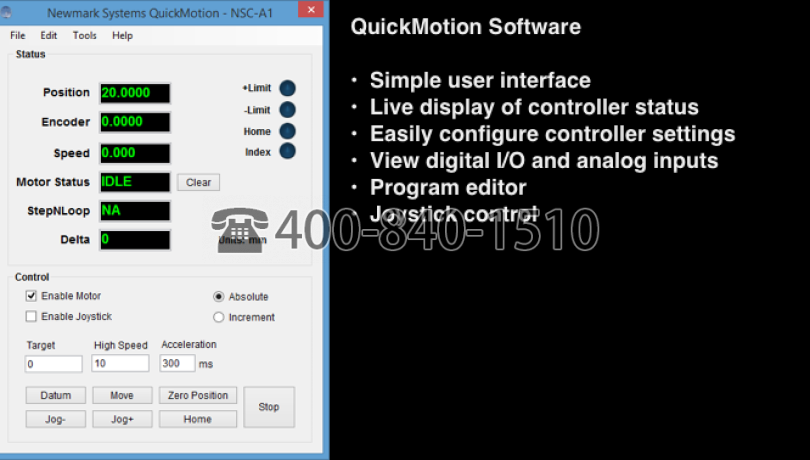This screenshot has height=460, width=810.
Task: Click the 'QuickMotion Software' heading
Action: (465, 27)
